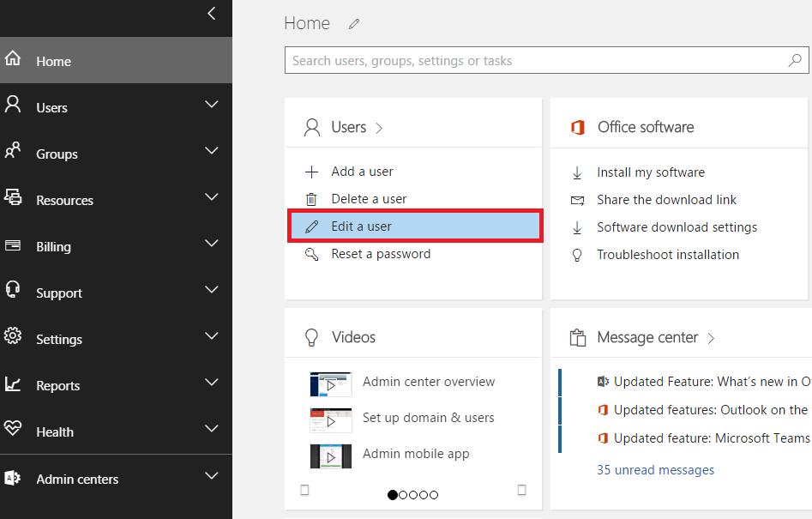The image size is (812, 519).
Task: Click clipboard icon in Message center header
Action: (577, 338)
